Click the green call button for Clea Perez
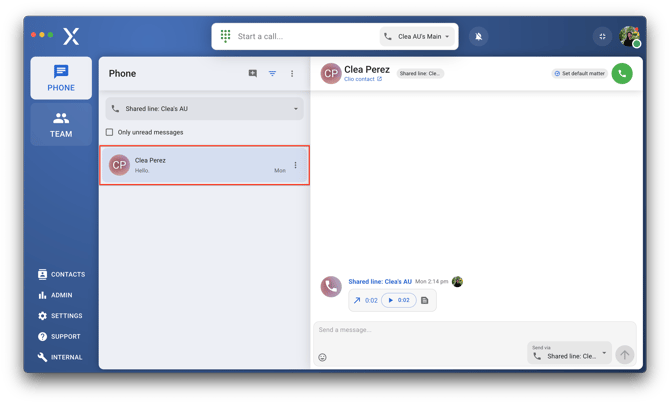The height and width of the screenshot is (404, 670). click(x=621, y=73)
